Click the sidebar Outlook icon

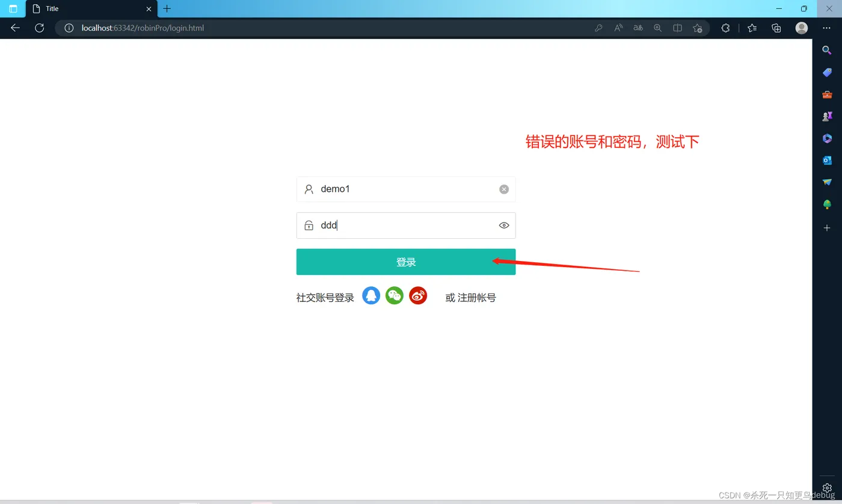click(827, 160)
